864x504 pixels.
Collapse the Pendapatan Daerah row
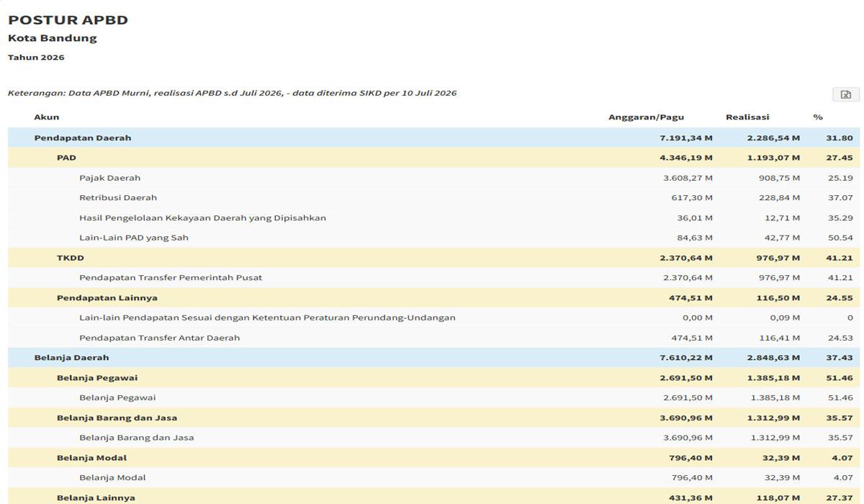434,138
